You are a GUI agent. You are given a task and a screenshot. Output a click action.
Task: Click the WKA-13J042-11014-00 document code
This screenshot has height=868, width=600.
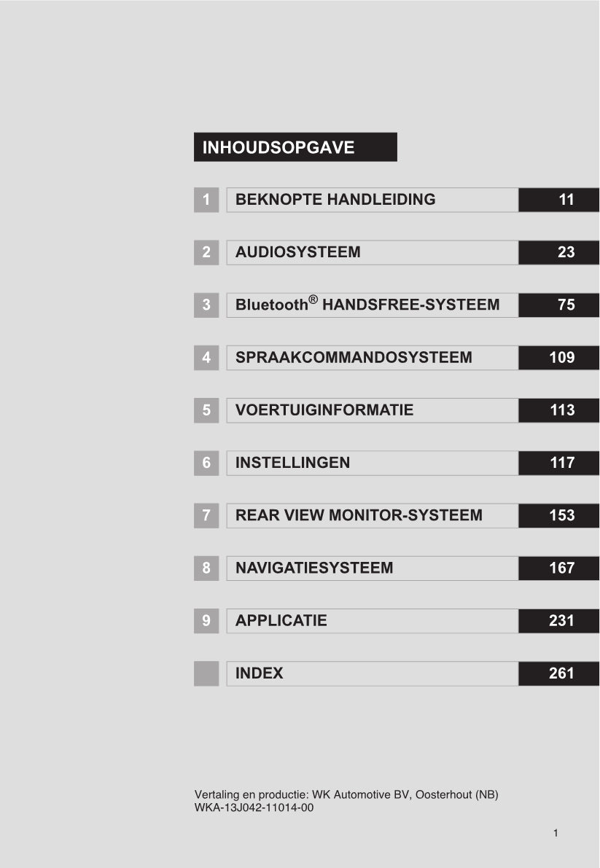[x=254, y=808]
